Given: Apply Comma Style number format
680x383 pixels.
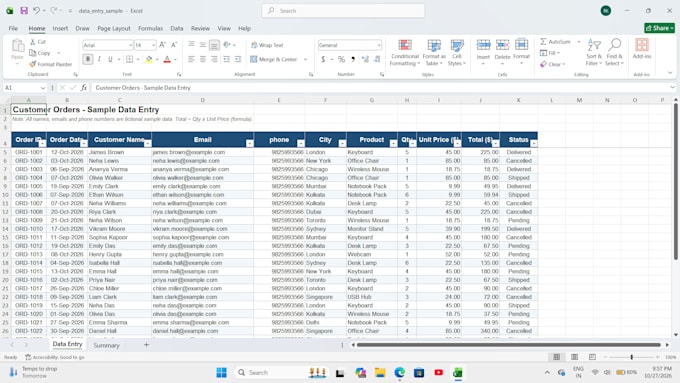Looking at the screenshot, I should [353, 59].
